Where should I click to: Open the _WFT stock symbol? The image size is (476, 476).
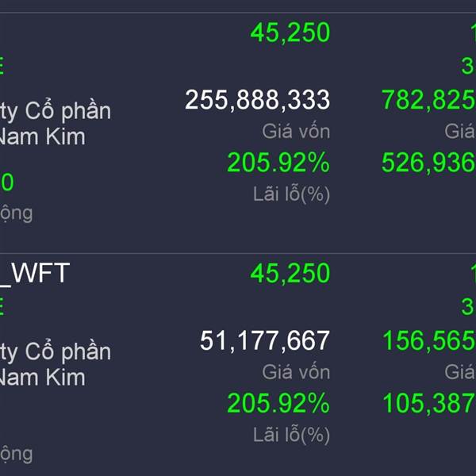tap(35, 273)
